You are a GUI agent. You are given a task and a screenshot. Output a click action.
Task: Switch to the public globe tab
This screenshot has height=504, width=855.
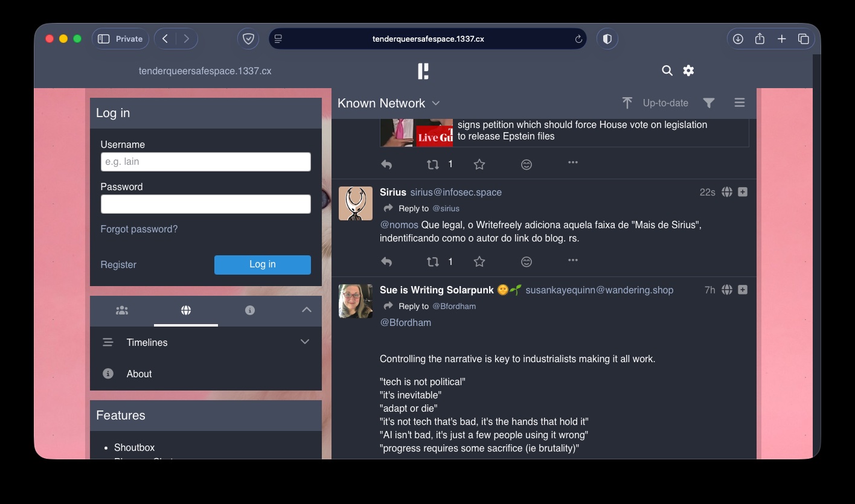coord(186,310)
